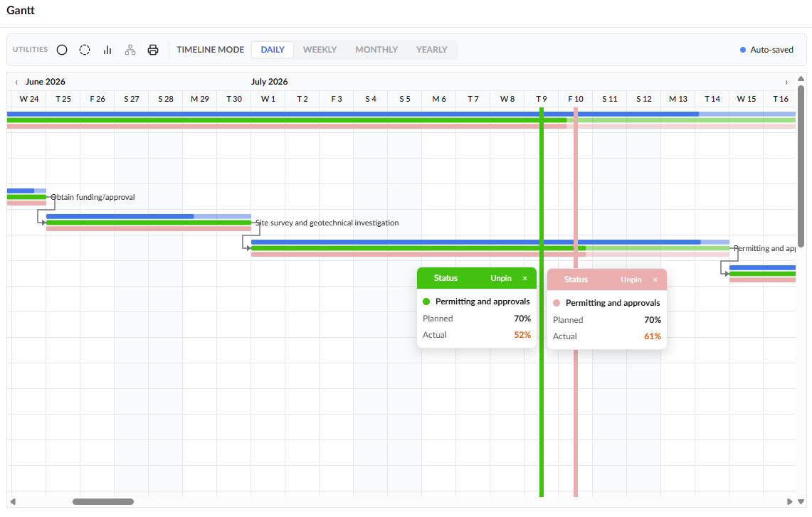Click the solid circle utility icon
812x517 pixels.
tap(62, 50)
